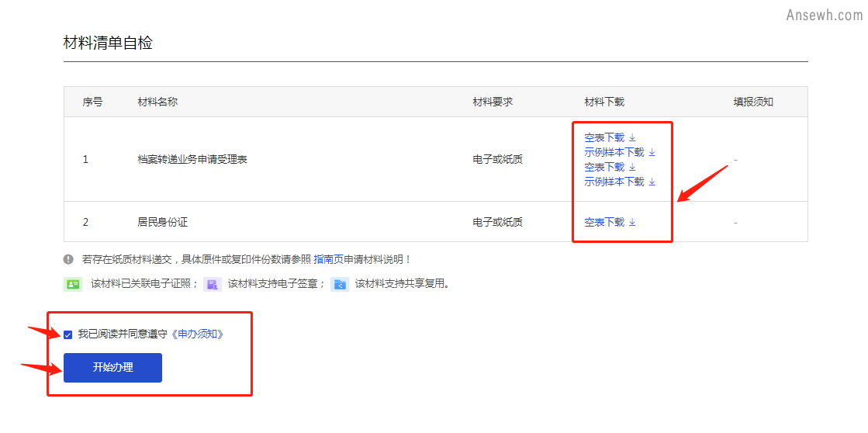Click the green electronic license legend icon
The image size is (868, 433).
[x=72, y=284]
